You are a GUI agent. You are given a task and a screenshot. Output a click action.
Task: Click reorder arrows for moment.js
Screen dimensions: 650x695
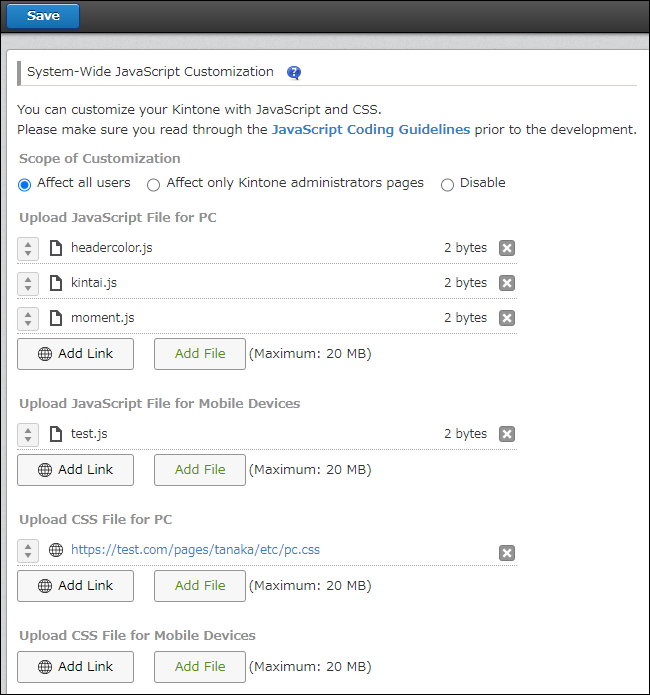(28, 318)
